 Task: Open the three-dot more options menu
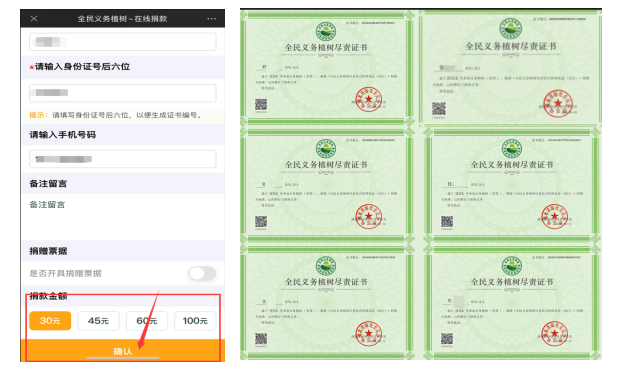pos(211,19)
